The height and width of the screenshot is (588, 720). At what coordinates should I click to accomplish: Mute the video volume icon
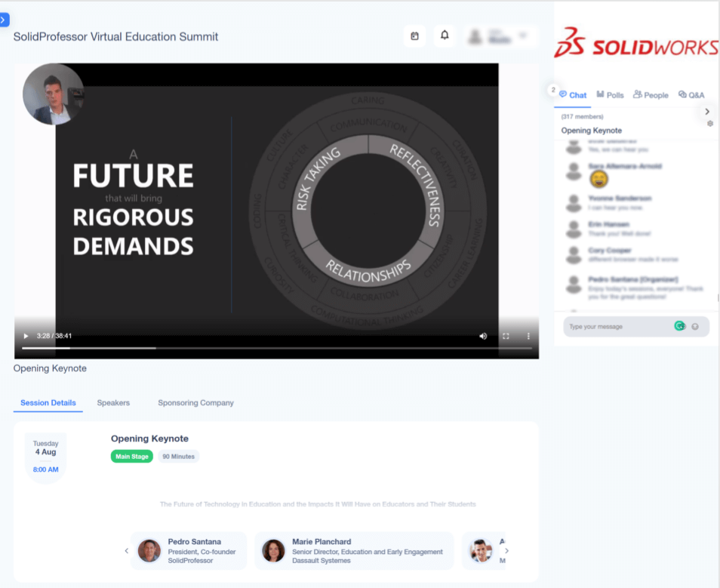coord(483,336)
